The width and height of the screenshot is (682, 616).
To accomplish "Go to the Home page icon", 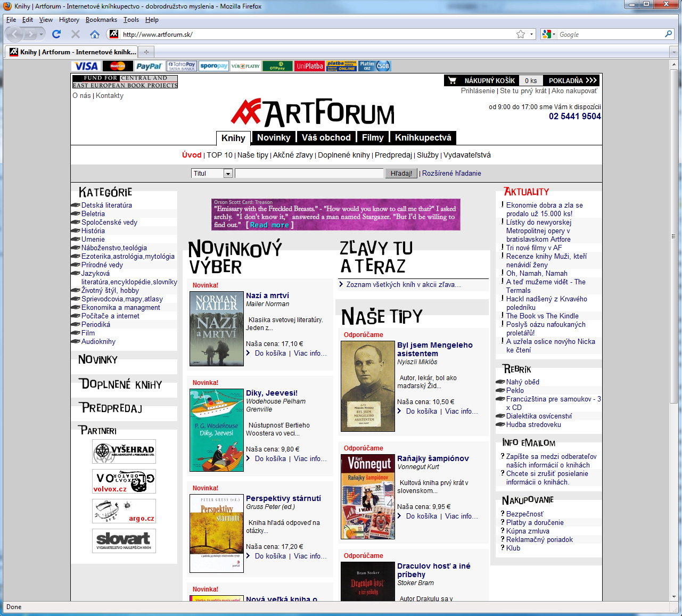I will 95,34.
